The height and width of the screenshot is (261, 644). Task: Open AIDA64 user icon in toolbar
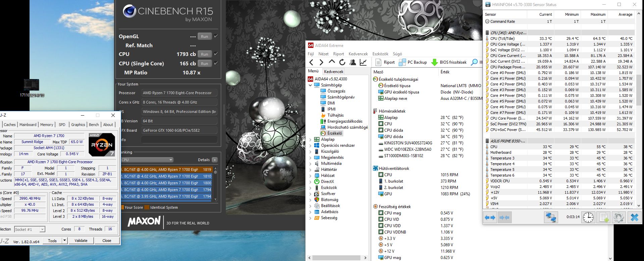[353, 62]
